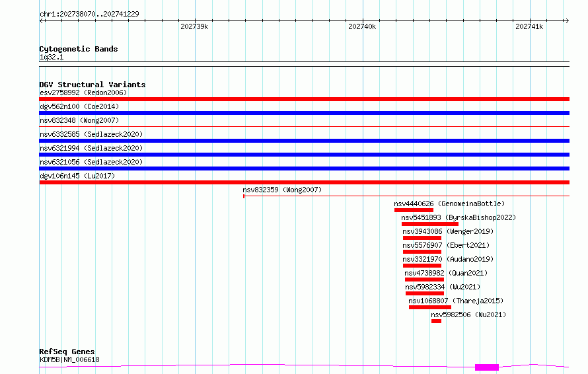Select the 1q32.1 cytogenetic band label
This screenshot has height=374, width=588.
point(52,57)
